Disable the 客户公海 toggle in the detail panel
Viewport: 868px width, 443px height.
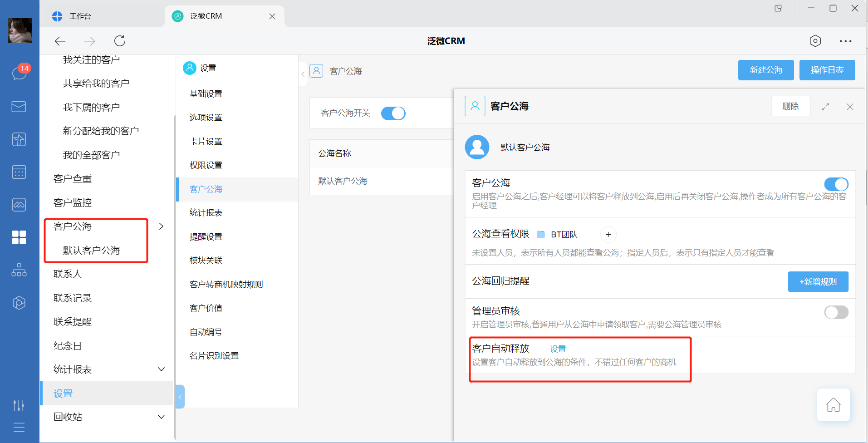(836, 184)
